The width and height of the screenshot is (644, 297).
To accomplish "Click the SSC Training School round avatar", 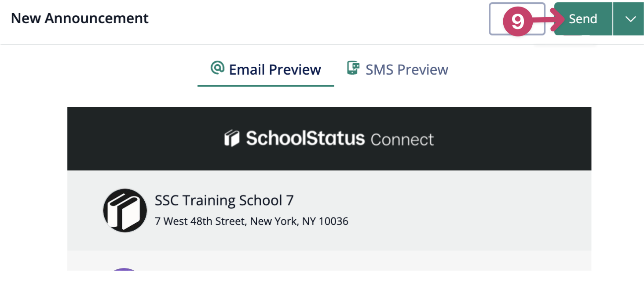I will point(125,210).
